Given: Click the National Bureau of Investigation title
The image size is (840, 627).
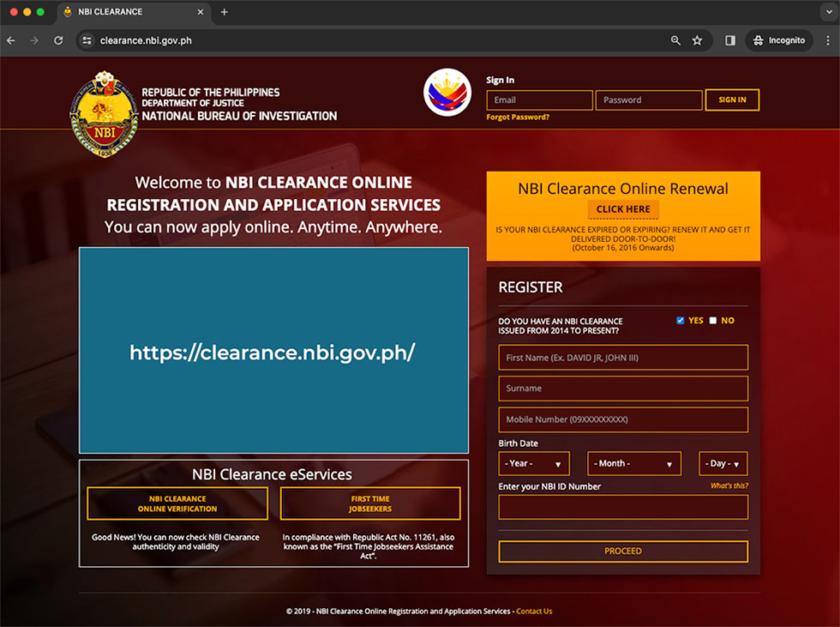Looking at the screenshot, I should 239,116.
